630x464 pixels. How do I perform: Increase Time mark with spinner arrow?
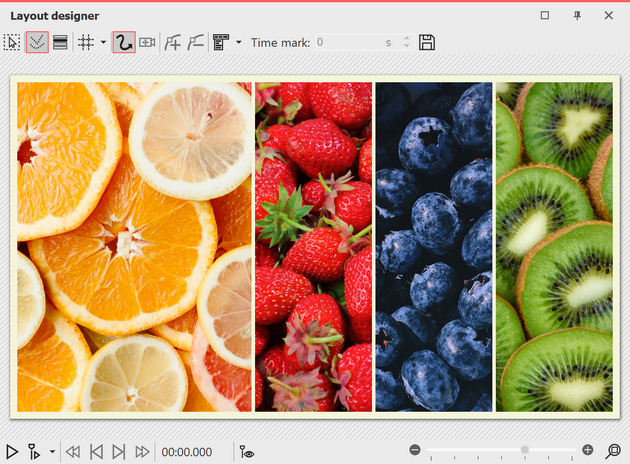click(x=406, y=38)
